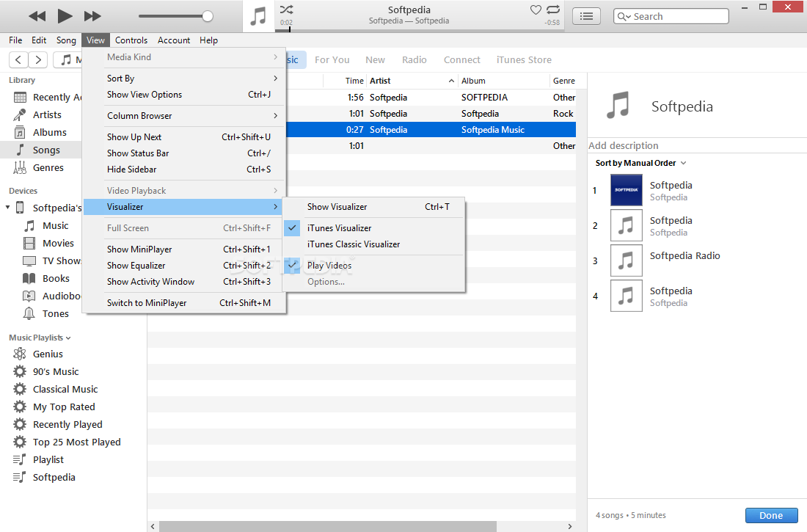Click the scrollbar right arrow

pyautogui.click(x=570, y=526)
